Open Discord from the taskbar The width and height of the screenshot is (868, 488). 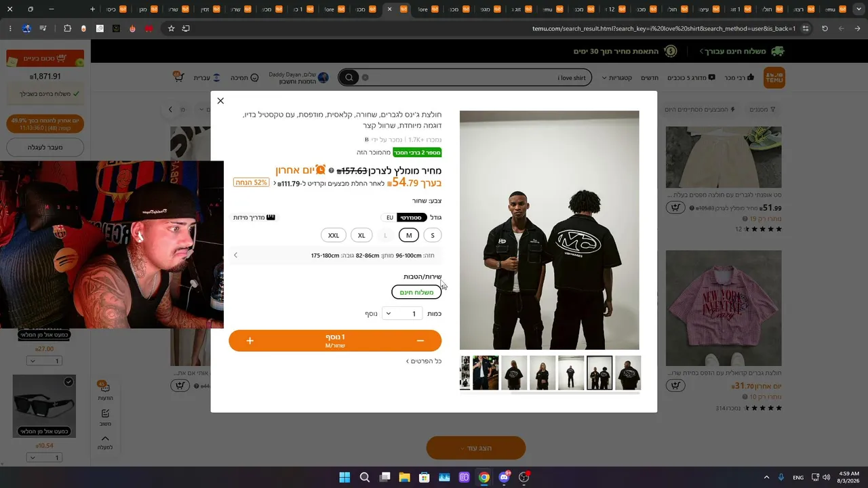pos(504,477)
